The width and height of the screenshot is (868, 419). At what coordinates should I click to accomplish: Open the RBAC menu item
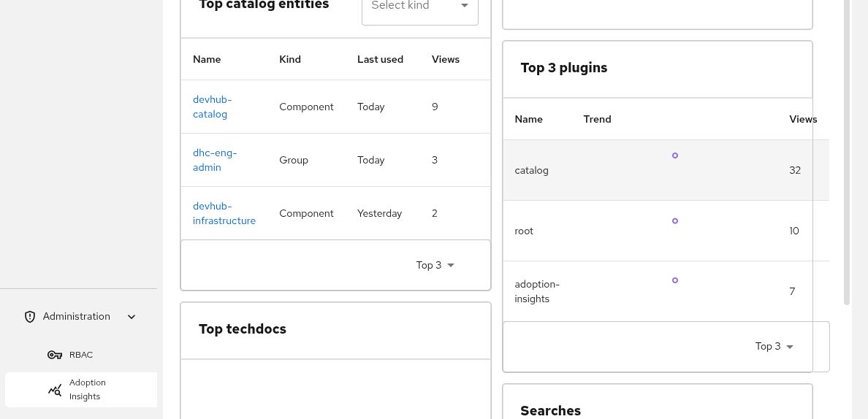click(80, 355)
